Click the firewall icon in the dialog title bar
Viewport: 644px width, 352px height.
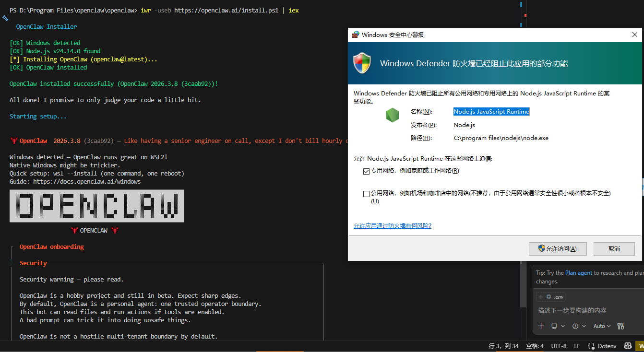click(x=356, y=35)
